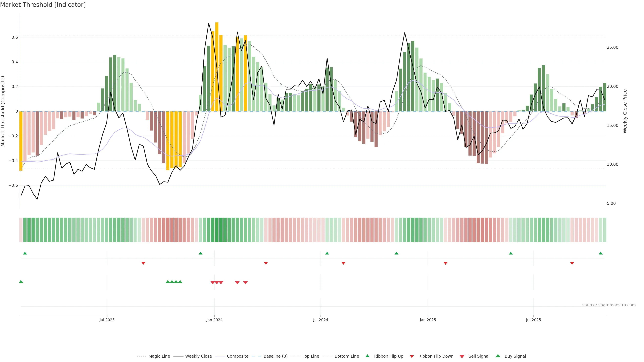Viewport: 644px width, 362px height.
Task: Click the Jan 2024 x-axis label
Action: pos(214,320)
